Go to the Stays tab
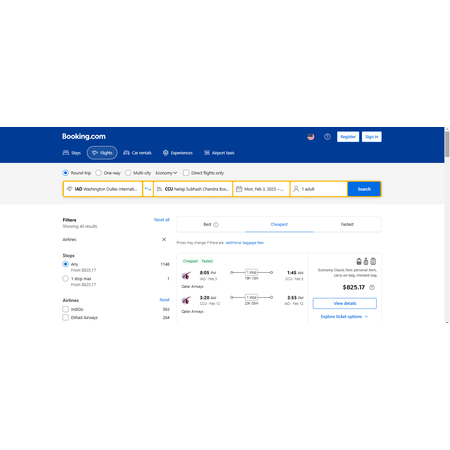 click(x=72, y=153)
